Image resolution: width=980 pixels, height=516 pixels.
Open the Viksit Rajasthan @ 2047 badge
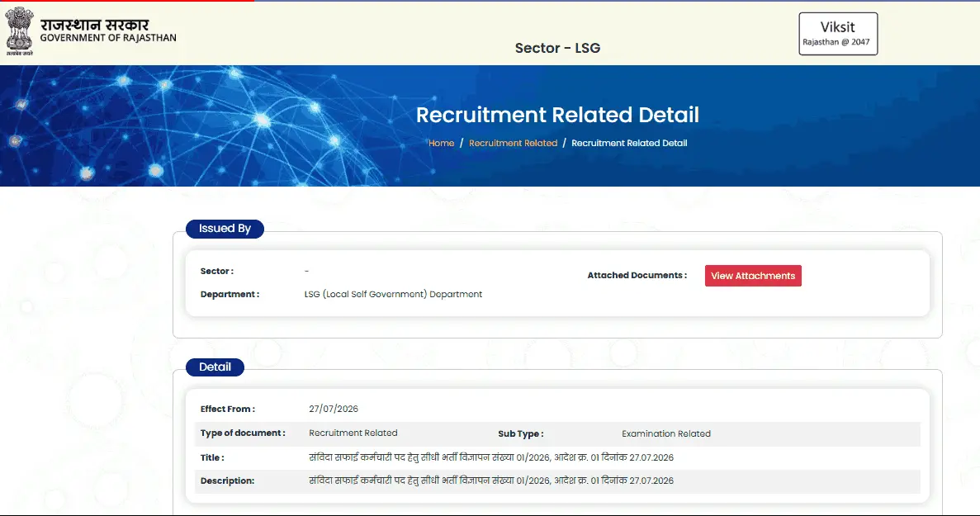point(837,34)
